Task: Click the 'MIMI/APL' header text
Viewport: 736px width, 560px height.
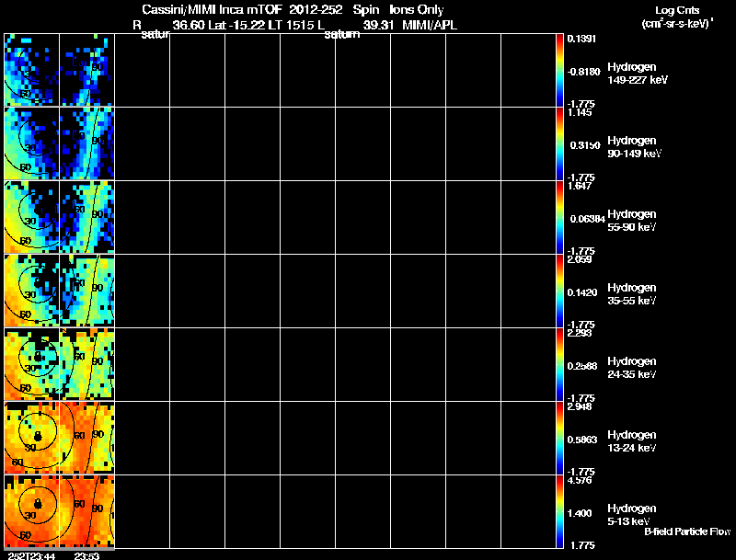Action: point(430,25)
